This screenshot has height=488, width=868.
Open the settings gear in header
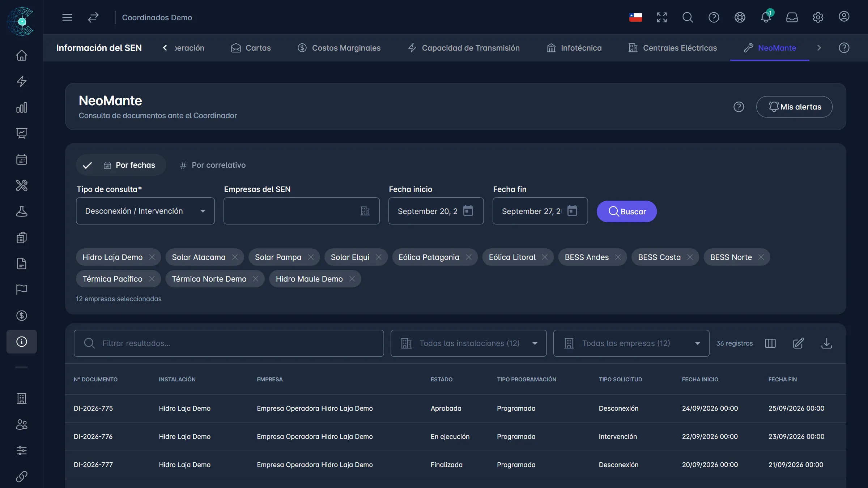click(818, 17)
